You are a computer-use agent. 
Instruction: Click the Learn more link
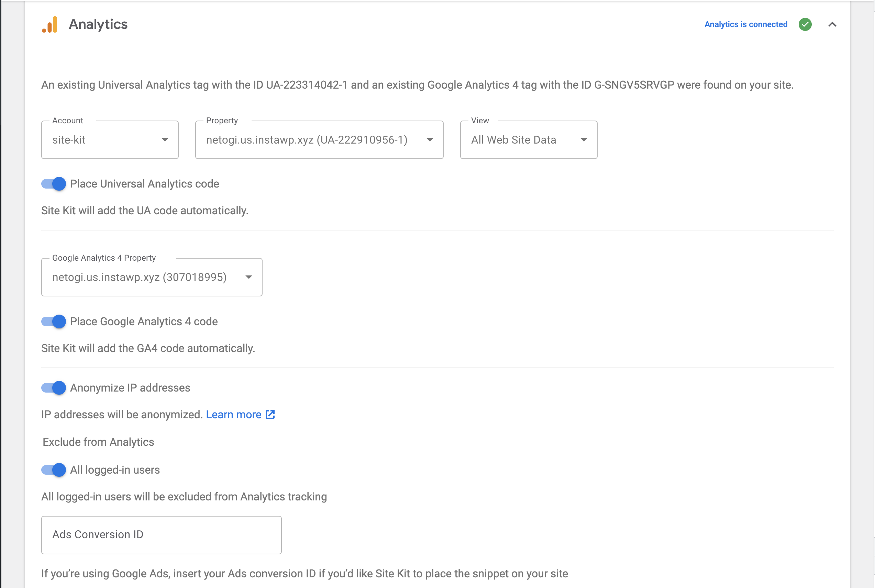click(x=233, y=414)
